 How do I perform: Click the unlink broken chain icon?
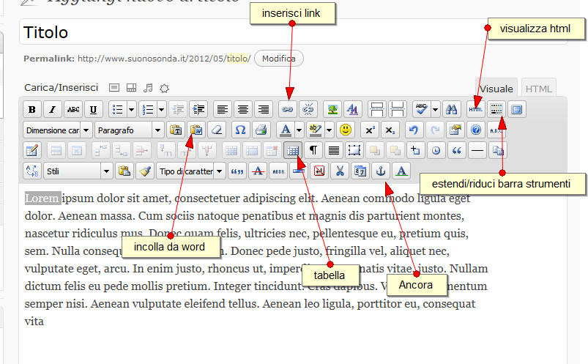click(x=308, y=110)
